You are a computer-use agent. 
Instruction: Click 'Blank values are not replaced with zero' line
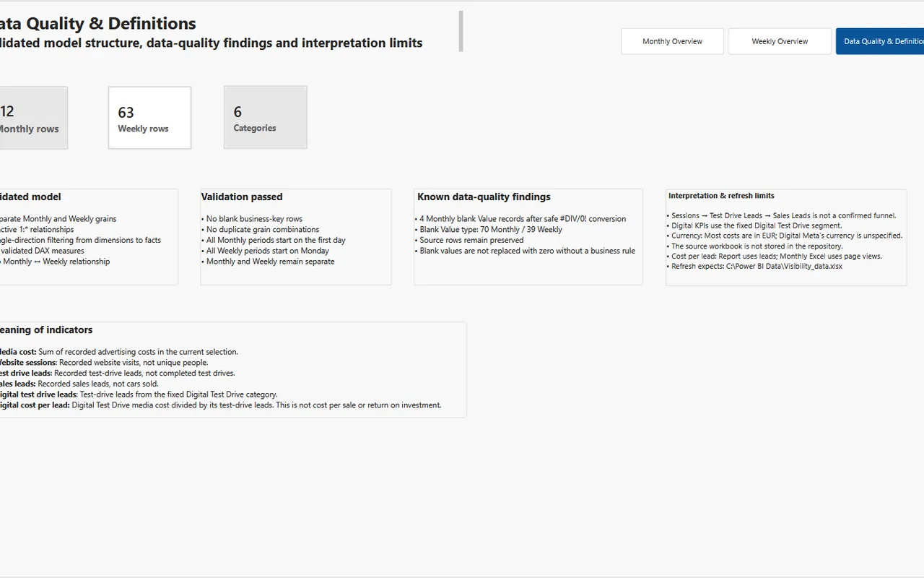click(525, 251)
